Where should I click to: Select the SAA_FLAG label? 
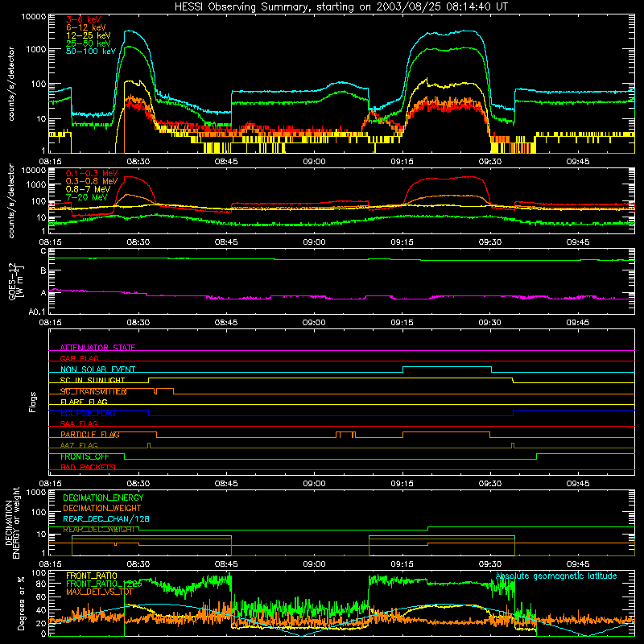[79, 423]
